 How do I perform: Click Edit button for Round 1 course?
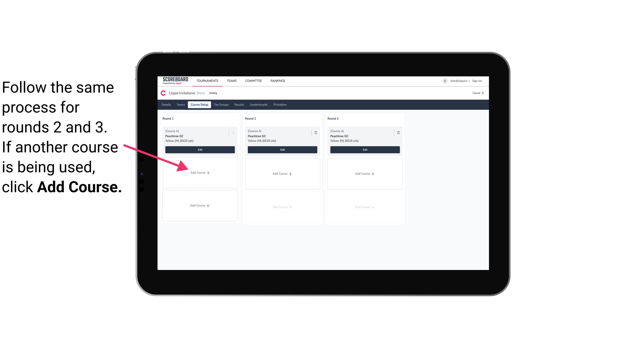click(200, 150)
